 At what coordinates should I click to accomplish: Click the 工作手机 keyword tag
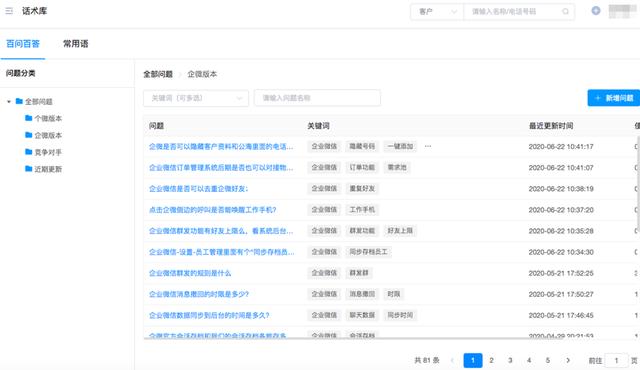pos(362,210)
